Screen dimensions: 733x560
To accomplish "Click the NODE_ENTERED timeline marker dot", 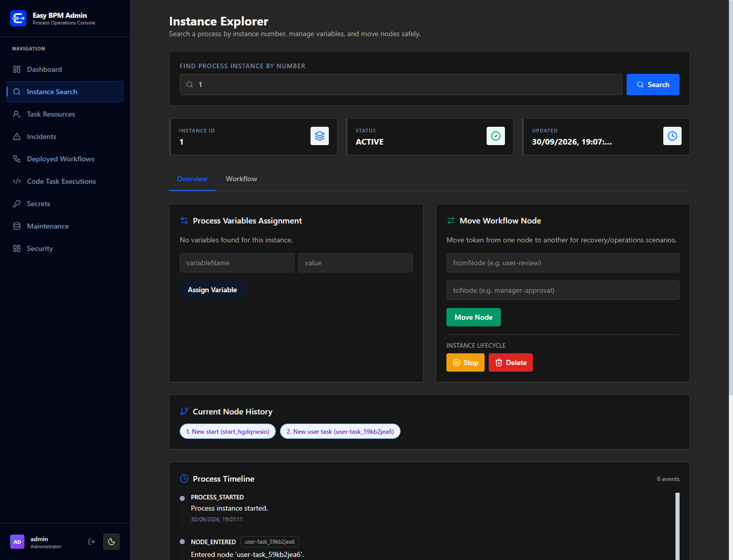I will [182, 542].
